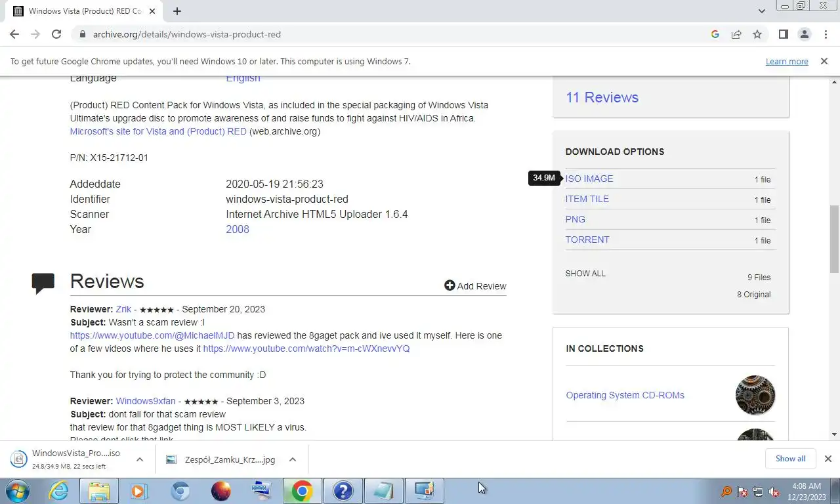
Task: Close the downloads bar
Action: click(828, 459)
